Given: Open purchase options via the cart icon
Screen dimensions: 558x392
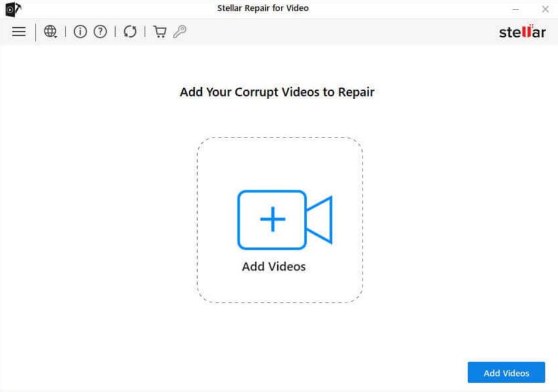Looking at the screenshot, I should pos(159,32).
